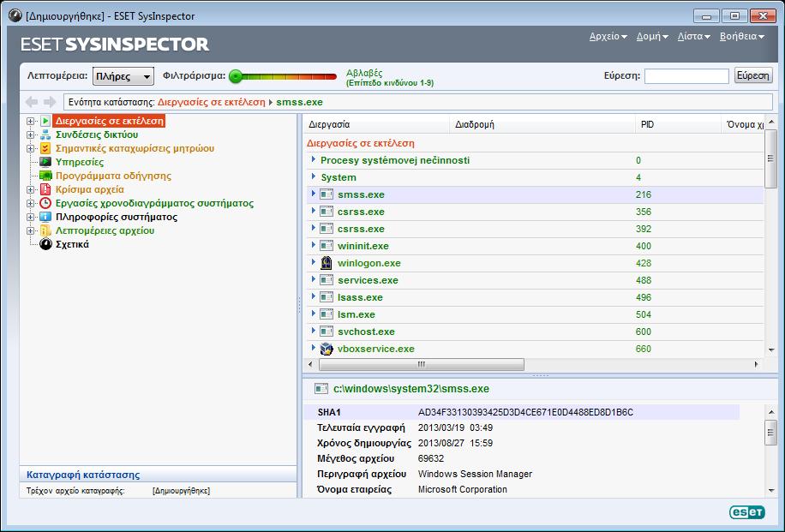Viewport: 785px width, 532px height.
Task: Click in the Εύρεση search input field
Action: coord(686,76)
